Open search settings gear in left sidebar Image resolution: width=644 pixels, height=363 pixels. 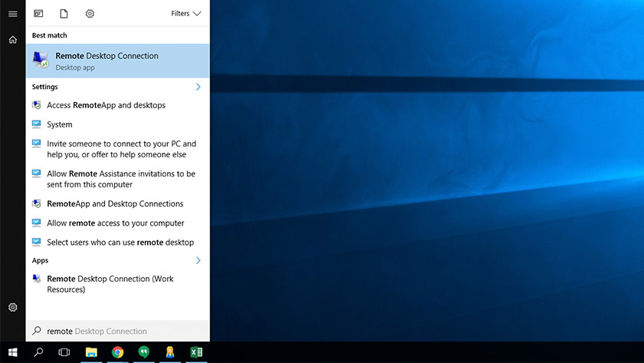[12, 307]
